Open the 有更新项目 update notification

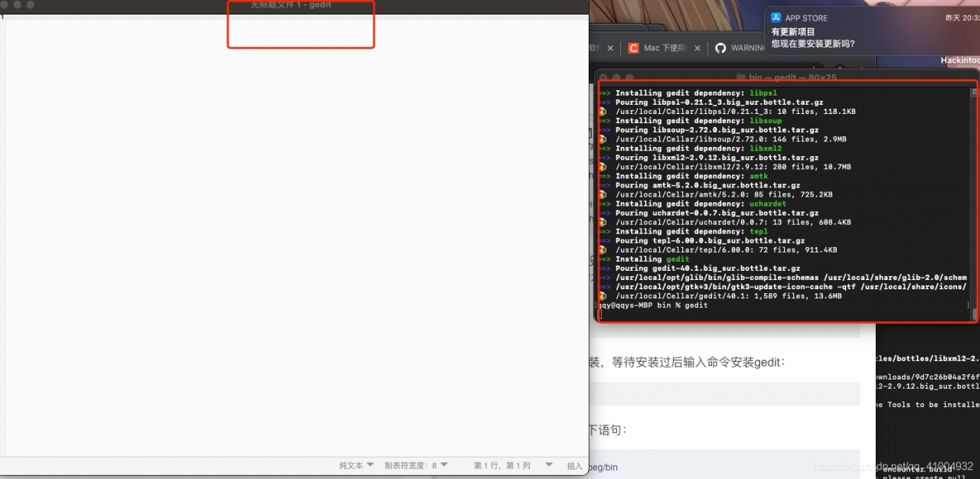(872, 31)
